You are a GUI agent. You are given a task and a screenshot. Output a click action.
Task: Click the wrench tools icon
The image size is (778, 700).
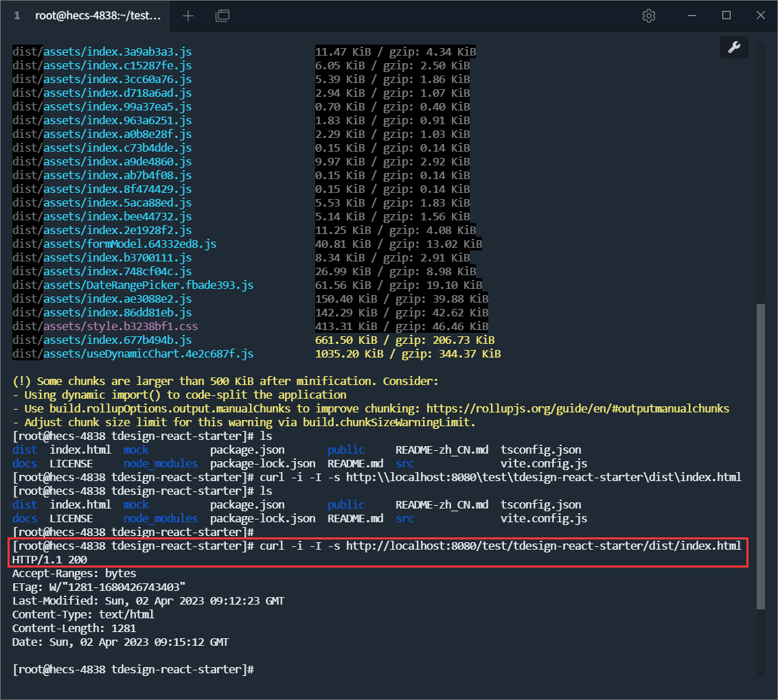point(734,47)
